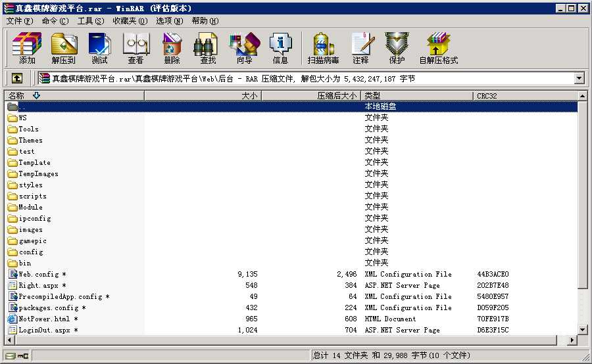
Task: Sort by 类型 column header
Action: [417, 96]
